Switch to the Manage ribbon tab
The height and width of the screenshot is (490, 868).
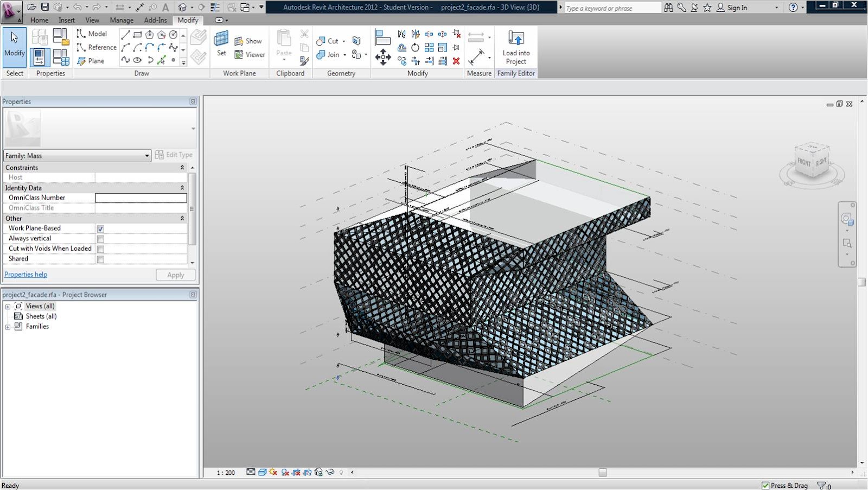tap(122, 20)
